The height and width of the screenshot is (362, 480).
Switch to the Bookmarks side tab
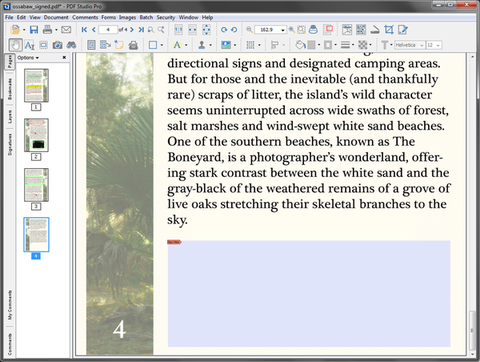[x=10, y=89]
